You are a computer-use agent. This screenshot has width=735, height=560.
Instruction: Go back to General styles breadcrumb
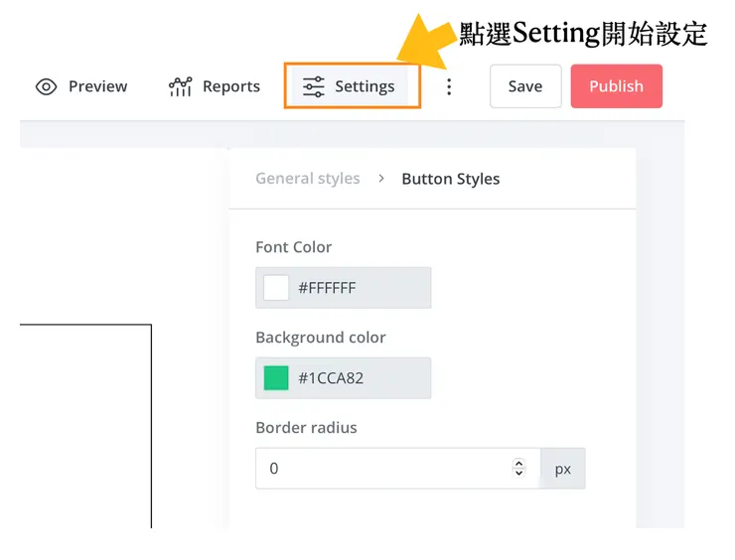(307, 179)
